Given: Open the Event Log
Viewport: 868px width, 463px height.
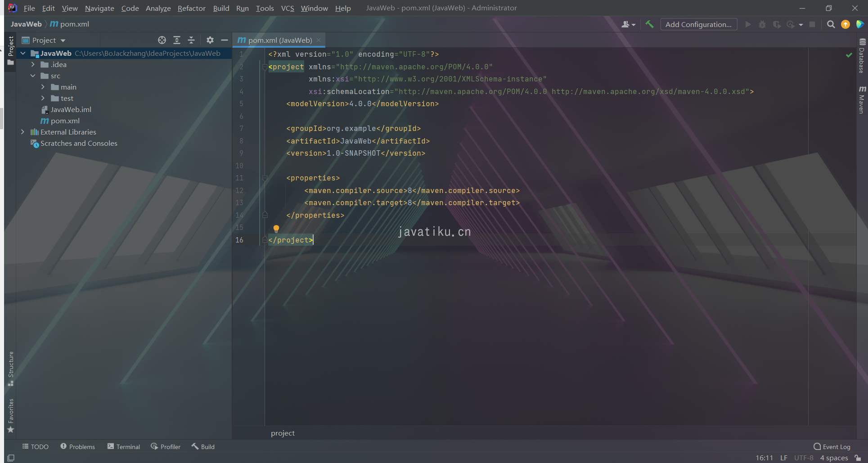Looking at the screenshot, I should (832, 447).
